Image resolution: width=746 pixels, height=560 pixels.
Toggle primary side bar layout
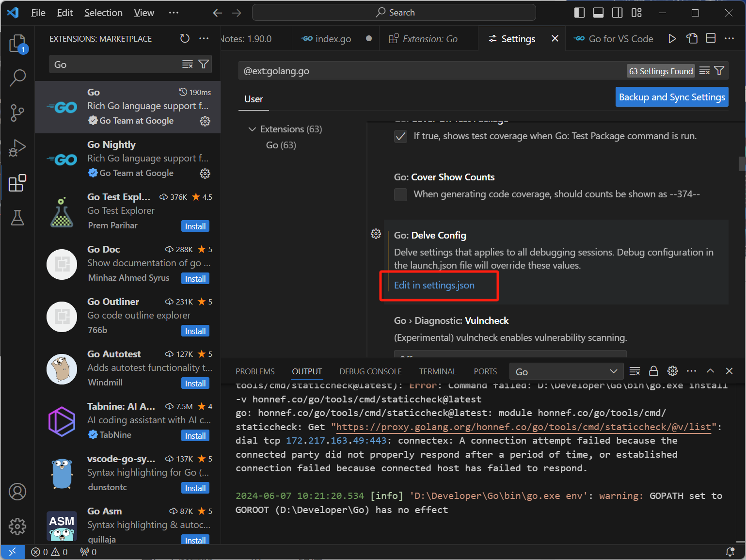(x=579, y=13)
